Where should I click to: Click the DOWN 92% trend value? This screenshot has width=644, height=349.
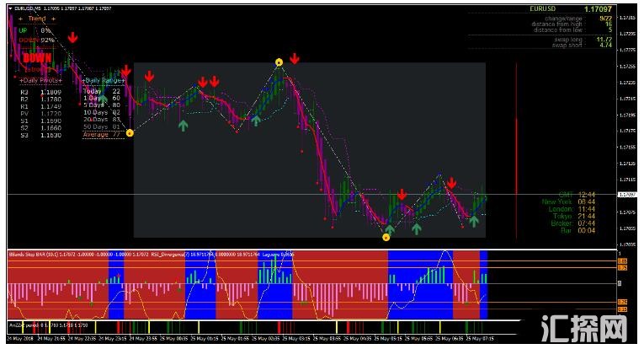pos(36,40)
